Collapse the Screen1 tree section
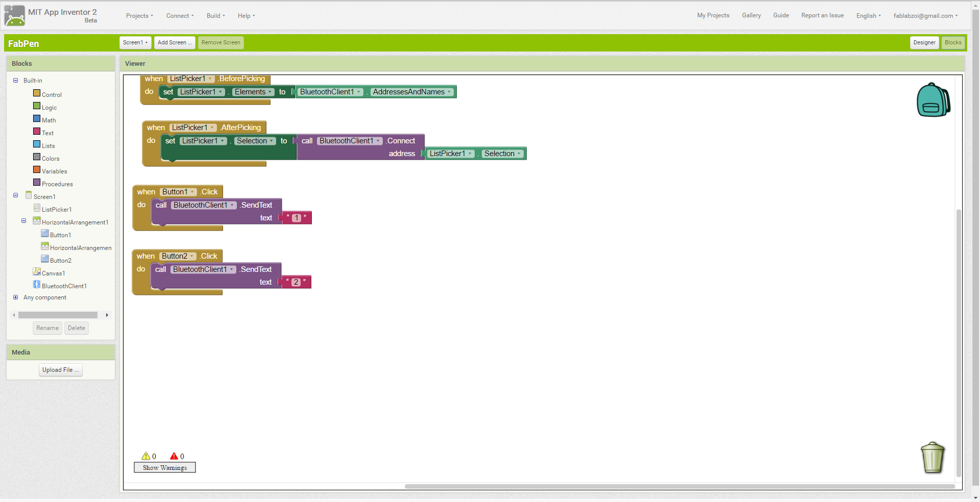Image resolution: width=980 pixels, height=502 pixels. [x=15, y=195]
